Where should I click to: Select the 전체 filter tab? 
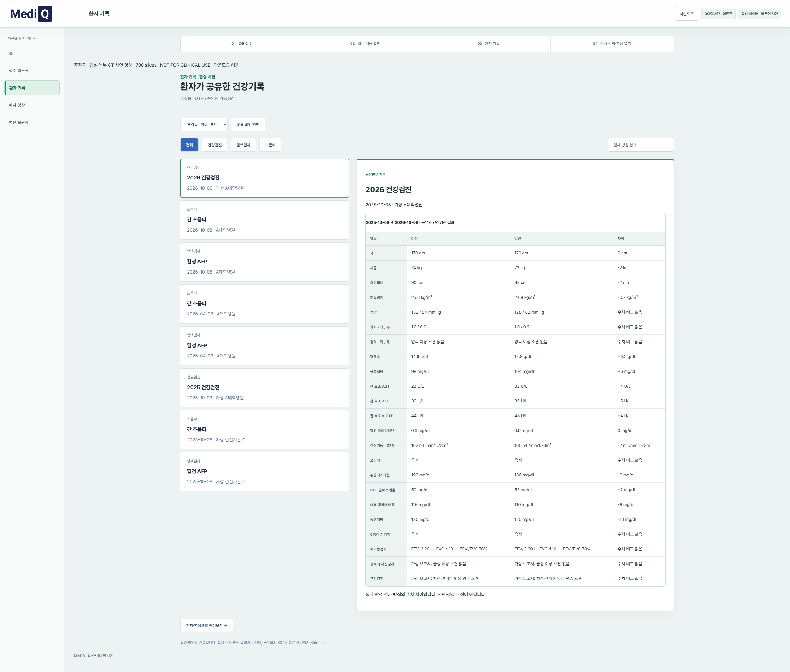(189, 145)
